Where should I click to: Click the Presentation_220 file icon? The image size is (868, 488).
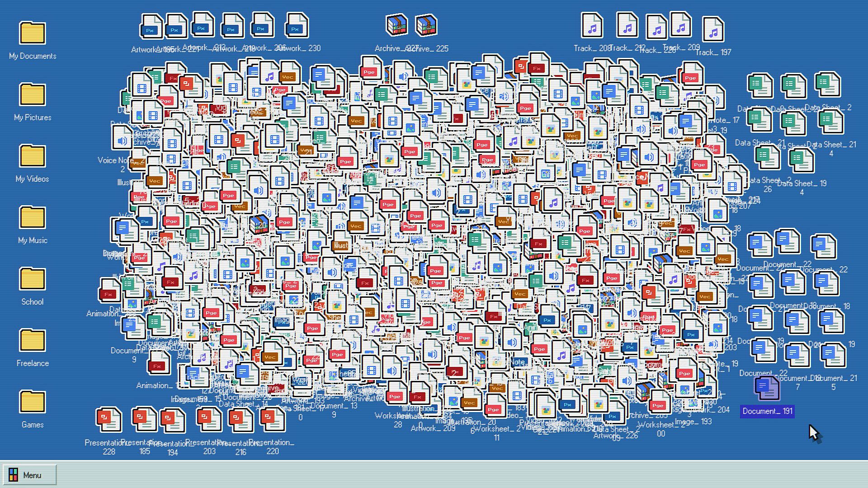(x=273, y=419)
